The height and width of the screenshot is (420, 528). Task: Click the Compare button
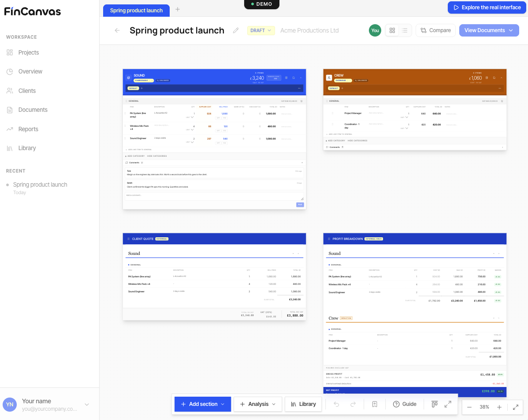click(435, 30)
